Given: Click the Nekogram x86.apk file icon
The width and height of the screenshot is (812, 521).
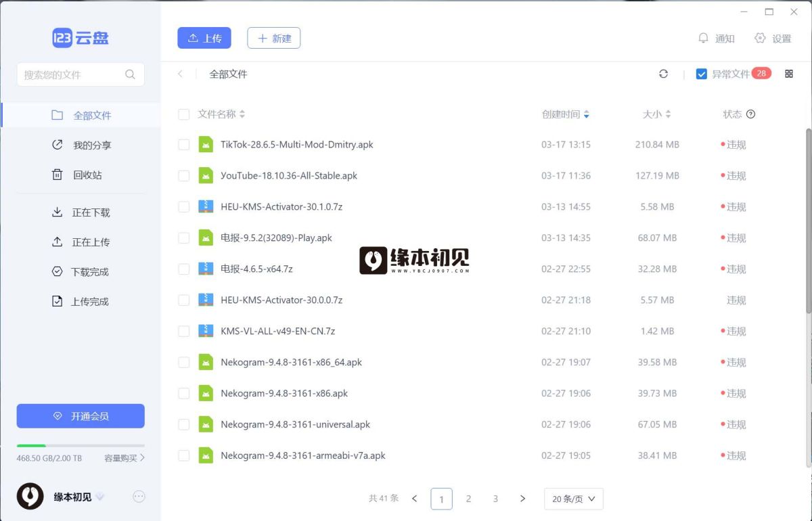Looking at the screenshot, I should [206, 393].
